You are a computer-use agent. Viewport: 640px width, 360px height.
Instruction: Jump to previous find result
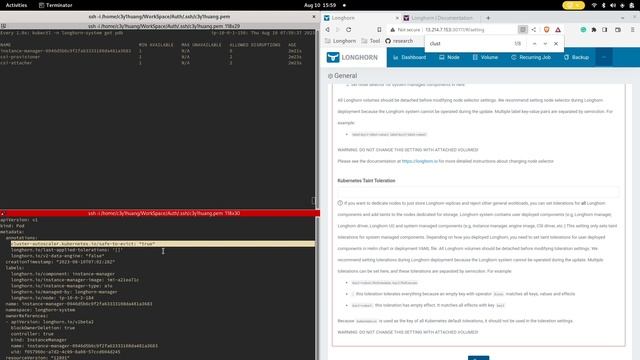tap(534, 44)
